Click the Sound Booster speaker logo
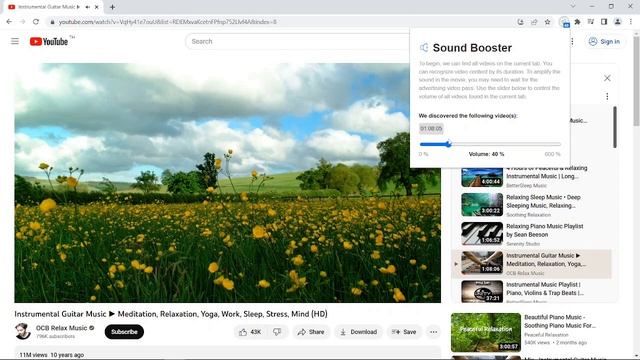640x360 pixels. (x=424, y=48)
